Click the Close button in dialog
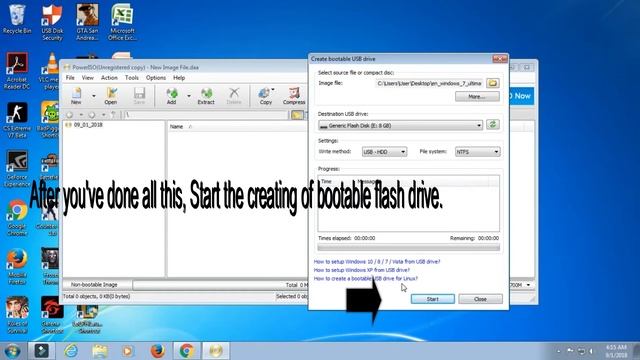Screen dimensions: 640x360 [480, 299]
